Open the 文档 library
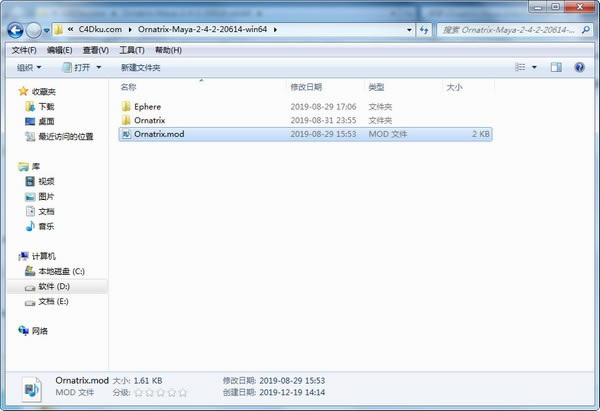Viewport: 600px width, 411px height. [46, 212]
